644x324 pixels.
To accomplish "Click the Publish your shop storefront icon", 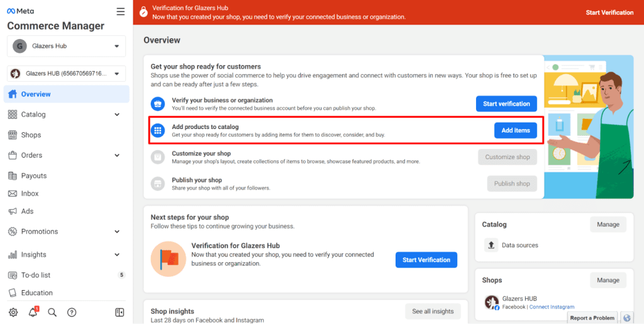I will point(158,184).
